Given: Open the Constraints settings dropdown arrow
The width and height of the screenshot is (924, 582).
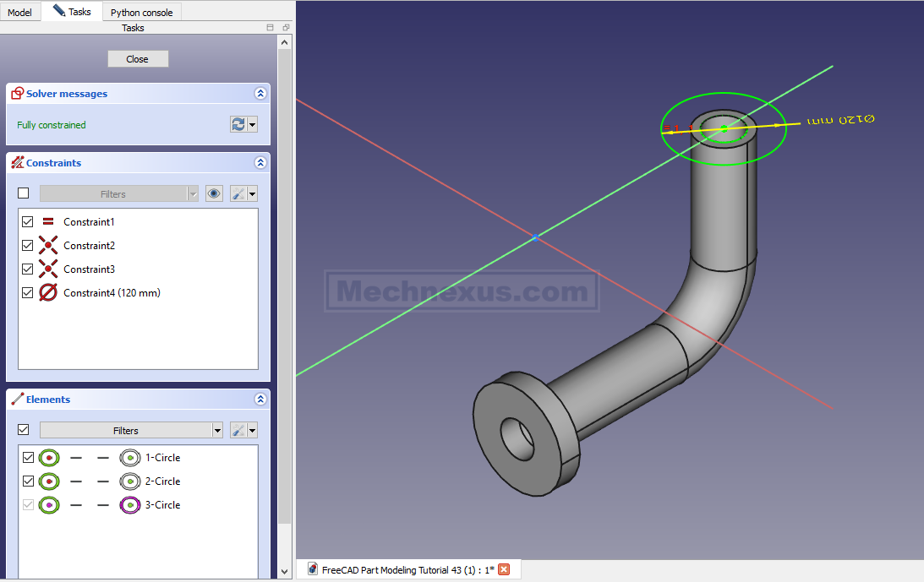Looking at the screenshot, I should (253, 193).
